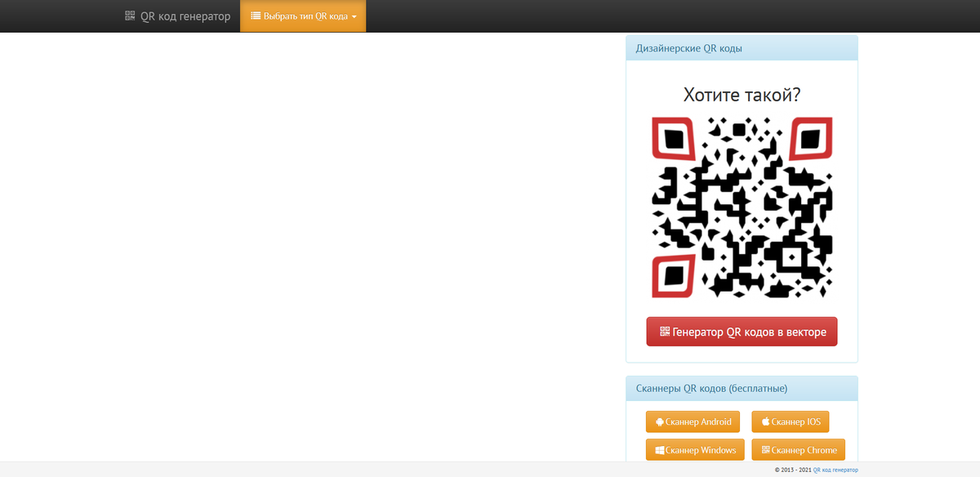Click the Дизайнерские QR коды panel heading
980x477 pixels.
pos(742,48)
